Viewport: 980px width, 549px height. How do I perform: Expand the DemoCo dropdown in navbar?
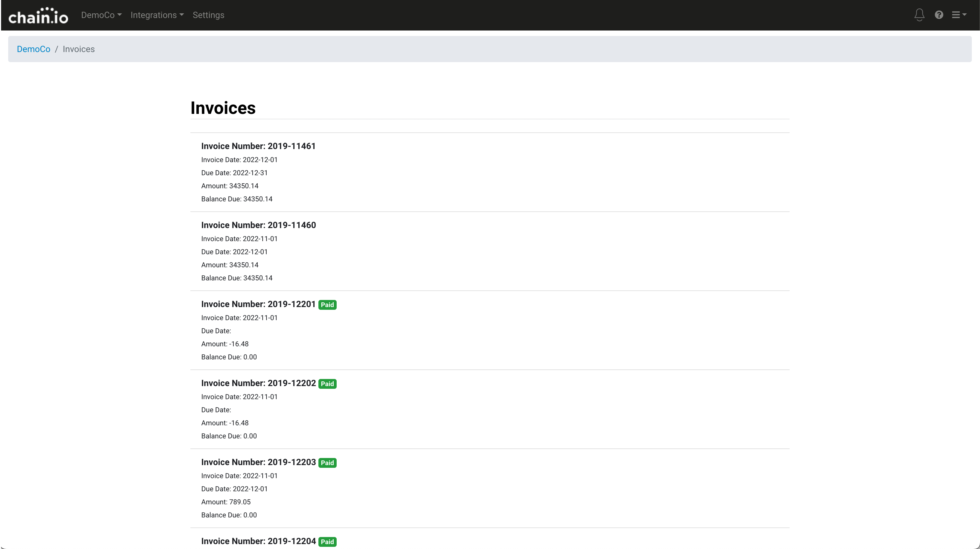click(101, 15)
